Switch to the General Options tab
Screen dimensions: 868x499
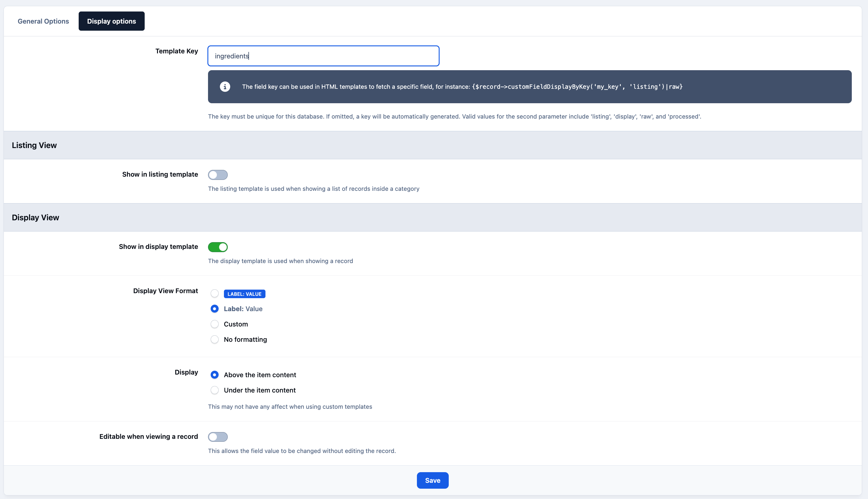43,21
